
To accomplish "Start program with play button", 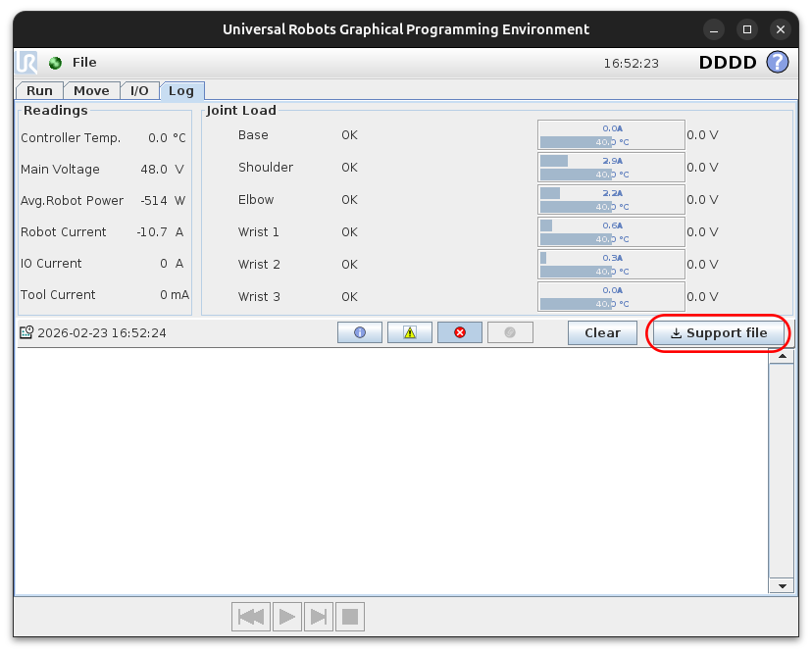I will pos(287,617).
